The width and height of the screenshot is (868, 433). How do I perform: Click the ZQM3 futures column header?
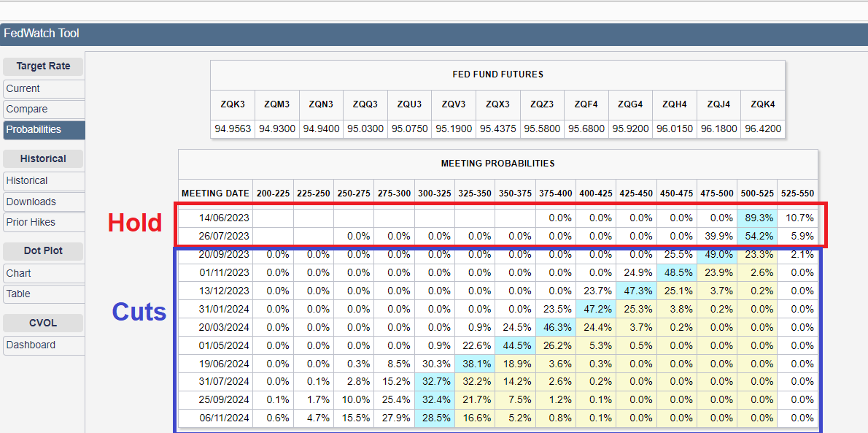276,104
